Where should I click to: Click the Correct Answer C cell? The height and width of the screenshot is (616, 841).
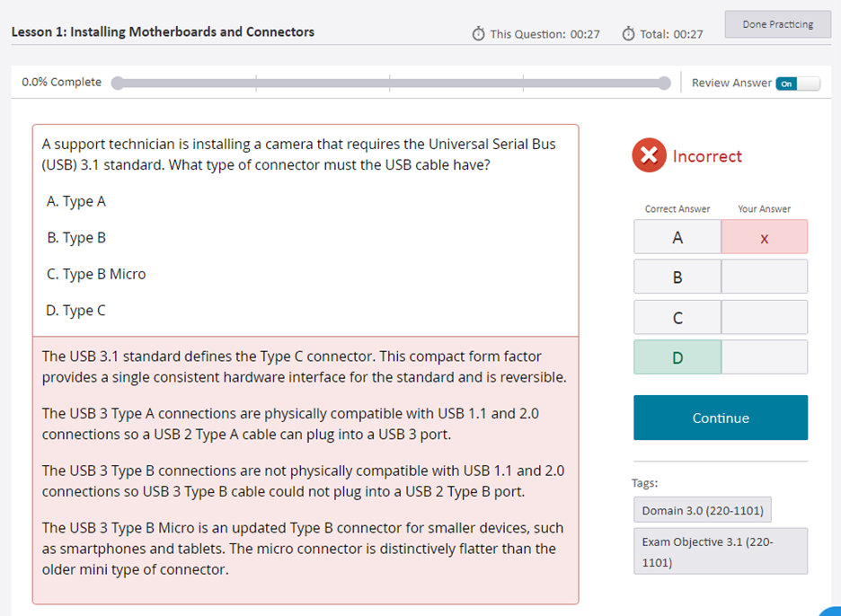(677, 317)
